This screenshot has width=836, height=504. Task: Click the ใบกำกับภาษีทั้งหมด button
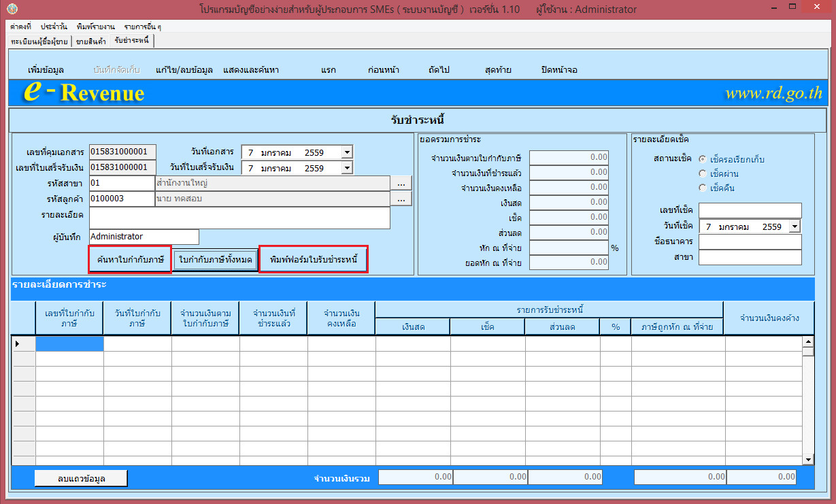[216, 261]
